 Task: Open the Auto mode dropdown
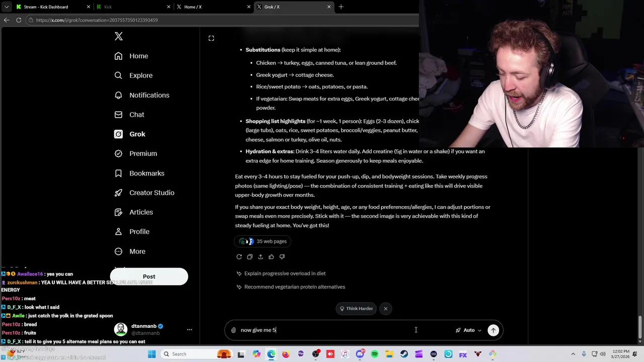point(468,330)
